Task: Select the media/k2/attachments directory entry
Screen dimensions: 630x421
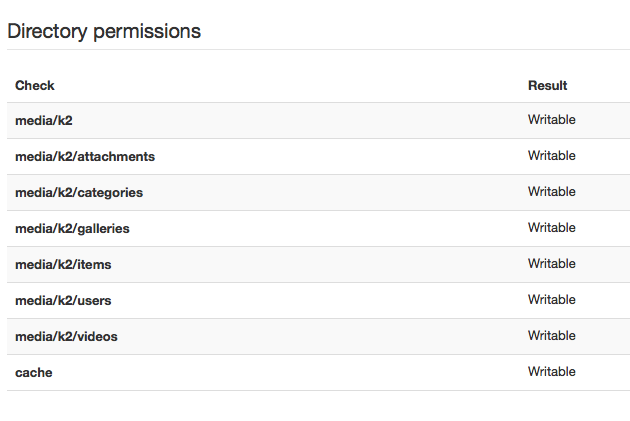Action: pos(85,156)
